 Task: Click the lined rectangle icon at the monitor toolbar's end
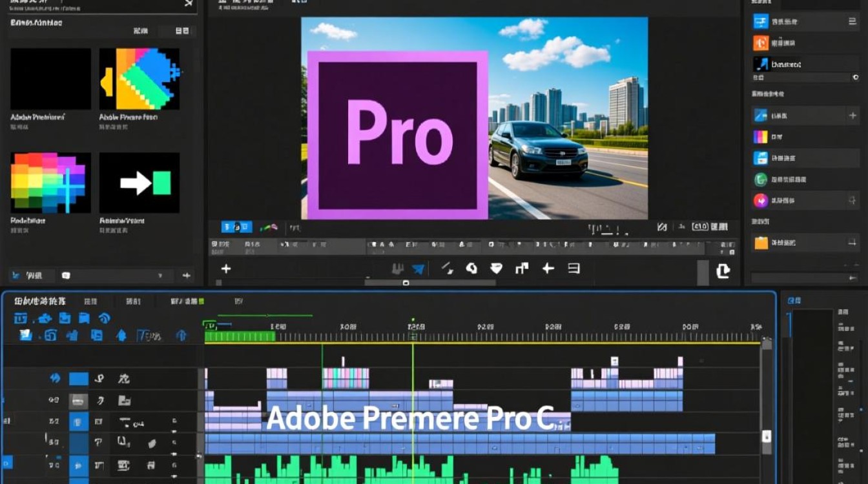[573, 268]
